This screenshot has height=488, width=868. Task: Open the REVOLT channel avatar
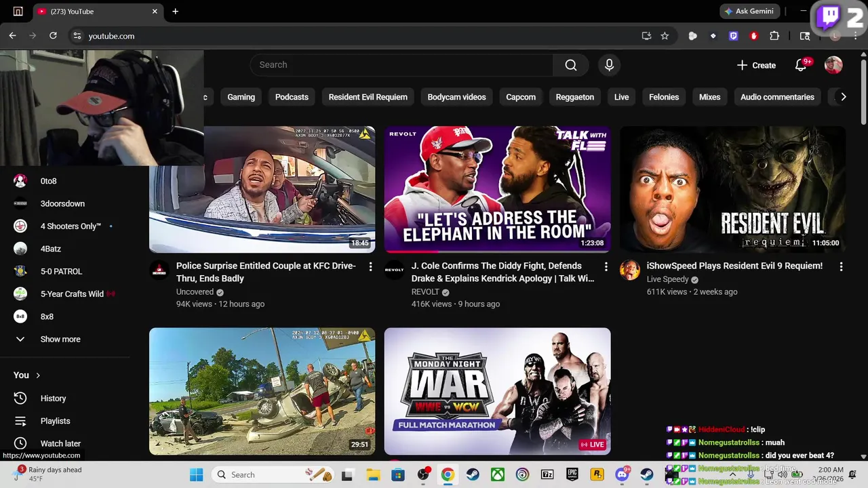tap(394, 270)
